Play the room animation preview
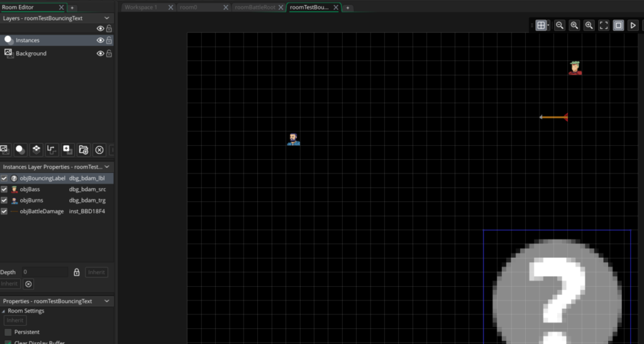644x344 pixels. pyautogui.click(x=633, y=25)
